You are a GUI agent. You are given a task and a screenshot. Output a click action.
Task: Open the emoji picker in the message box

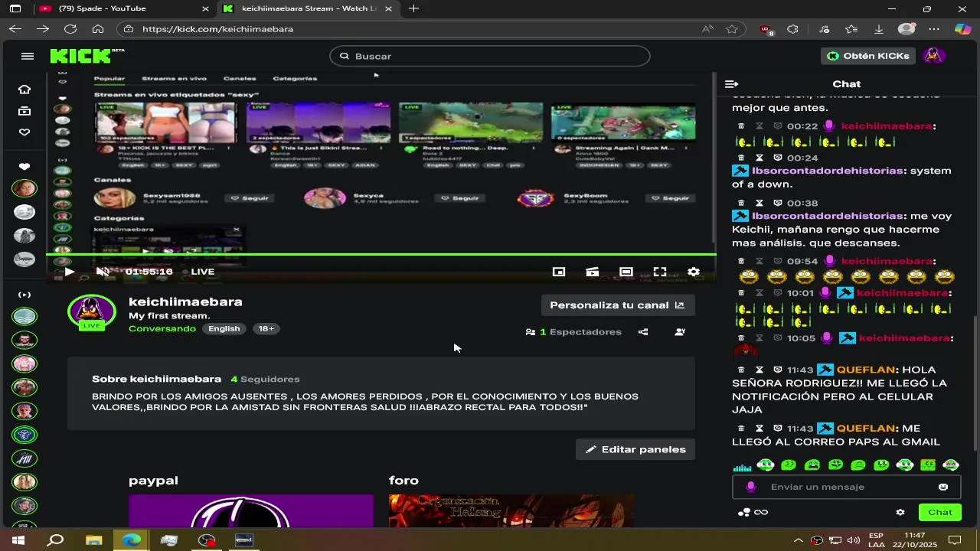pos(943,487)
